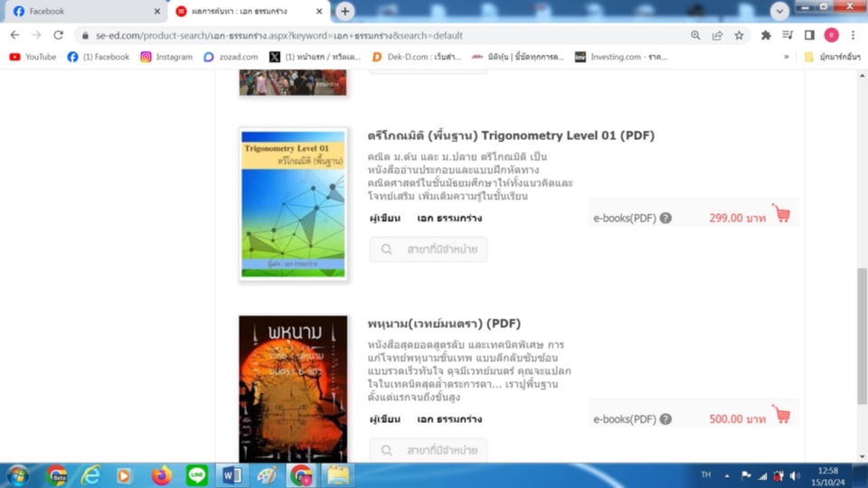Add the 500.00 baht book to cart
868x488 pixels.
pos(781,416)
